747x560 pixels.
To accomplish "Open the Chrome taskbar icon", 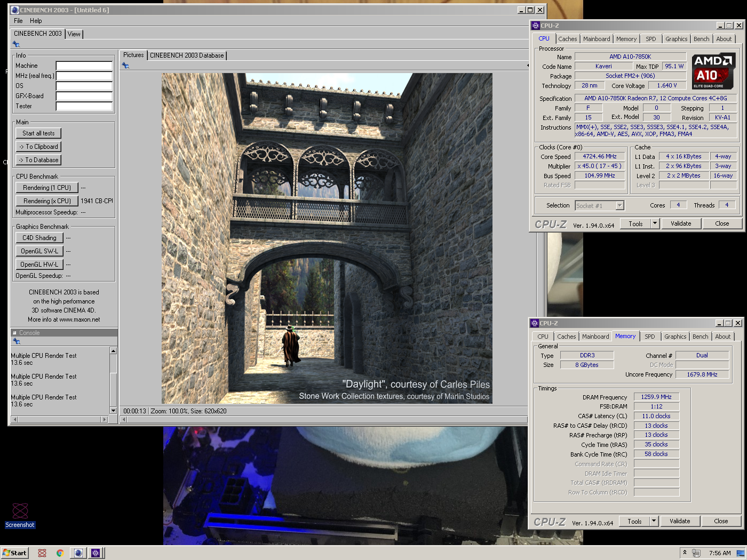I will (60, 553).
